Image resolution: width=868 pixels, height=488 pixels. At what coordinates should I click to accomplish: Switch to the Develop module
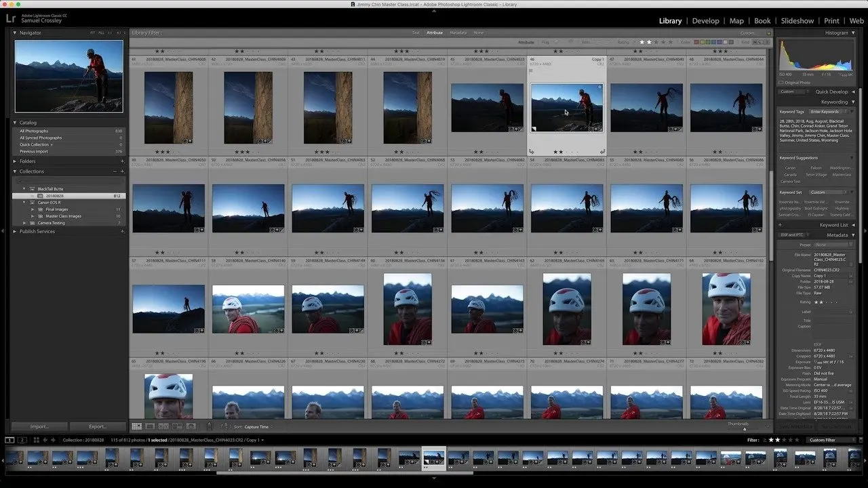(x=705, y=21)
